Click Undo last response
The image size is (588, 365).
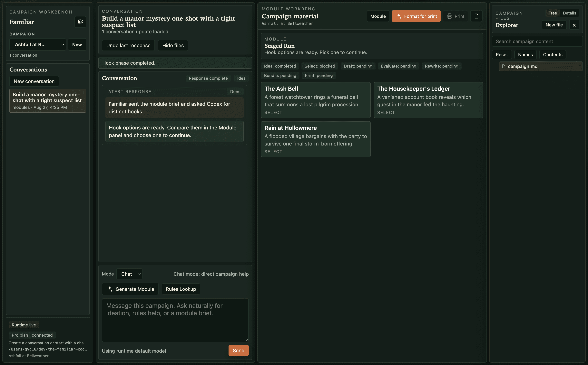pos(128,45)
